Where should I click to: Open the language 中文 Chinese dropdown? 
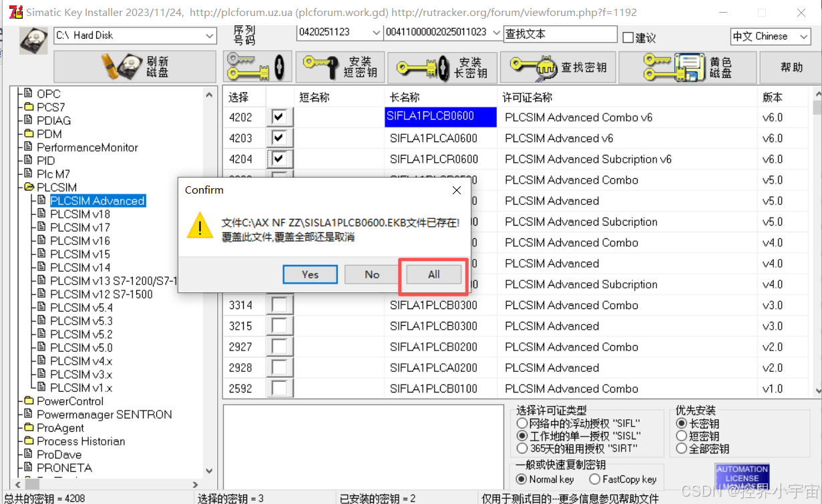coord(803,36)
